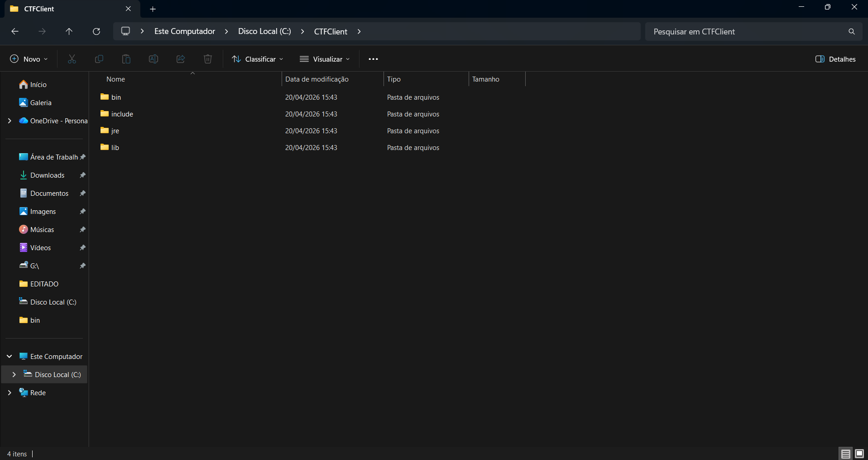The height and width of the screenshot is (460, 868).
Task: Toggle the Detalhes pane
Action: [835, 59]
